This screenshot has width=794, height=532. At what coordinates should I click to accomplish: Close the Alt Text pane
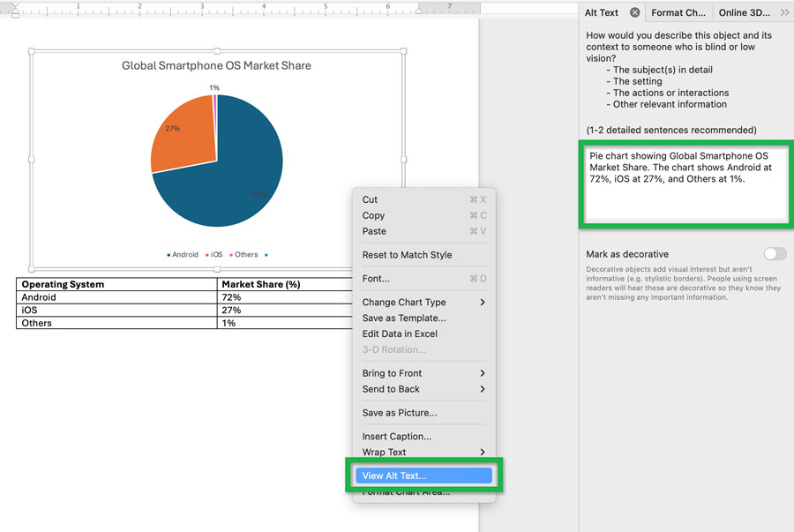tap(634, 11)
